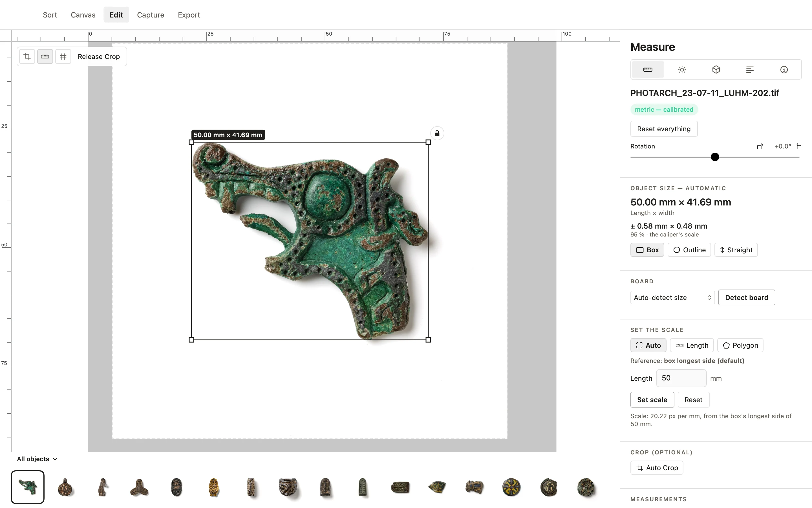This screenshot has width=812, height=508.
Task: Click the metric — calibrated badge
Action: 664,110
